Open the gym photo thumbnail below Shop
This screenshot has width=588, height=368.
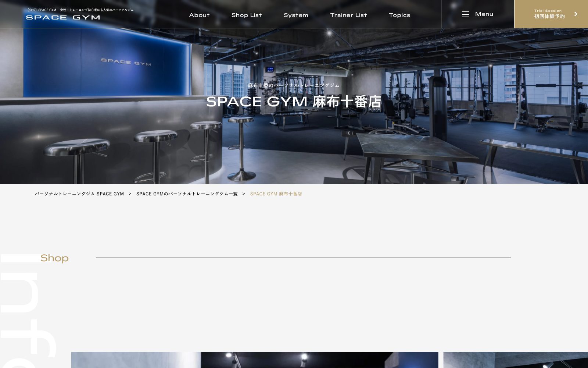[x=255, y=360]
